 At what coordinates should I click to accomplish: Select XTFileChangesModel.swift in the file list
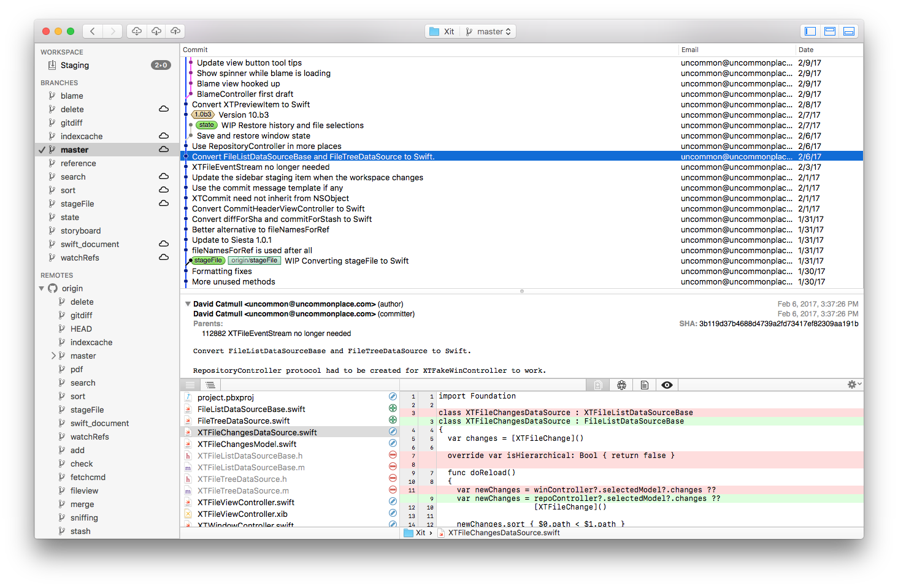point(246,443)
